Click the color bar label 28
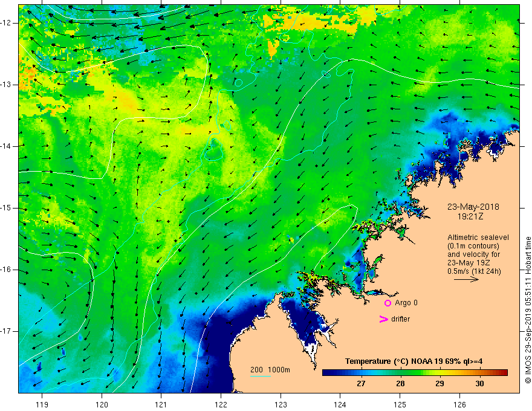This screenshot has width=532, height=411. [400, 384]
